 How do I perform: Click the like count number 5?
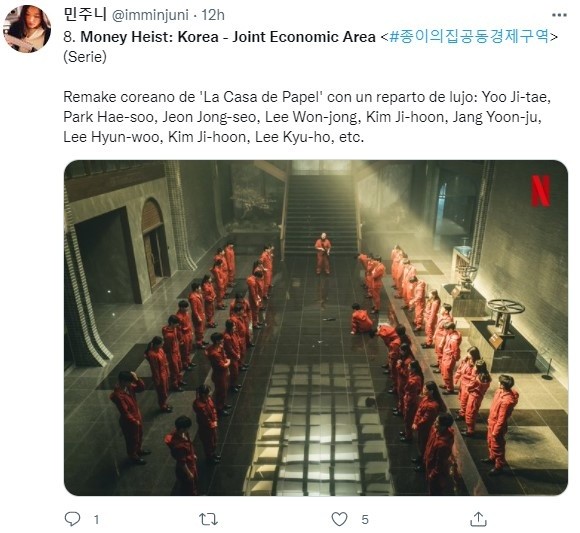[365, 520]
